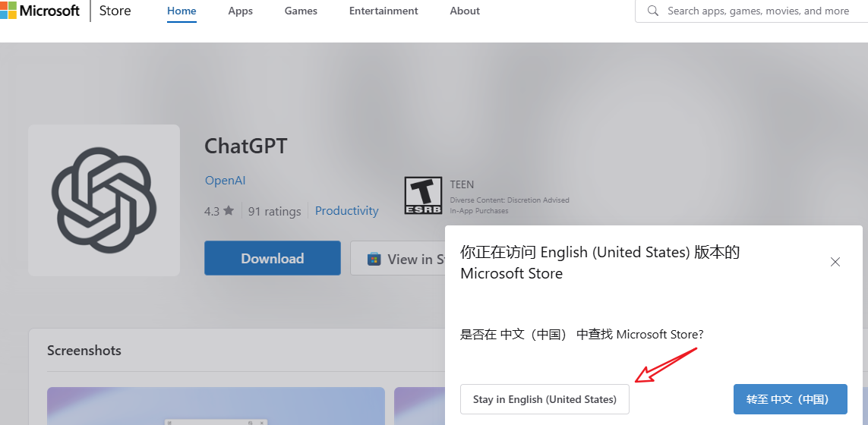Choose Stay in English (United States)

tap(544, 399)
